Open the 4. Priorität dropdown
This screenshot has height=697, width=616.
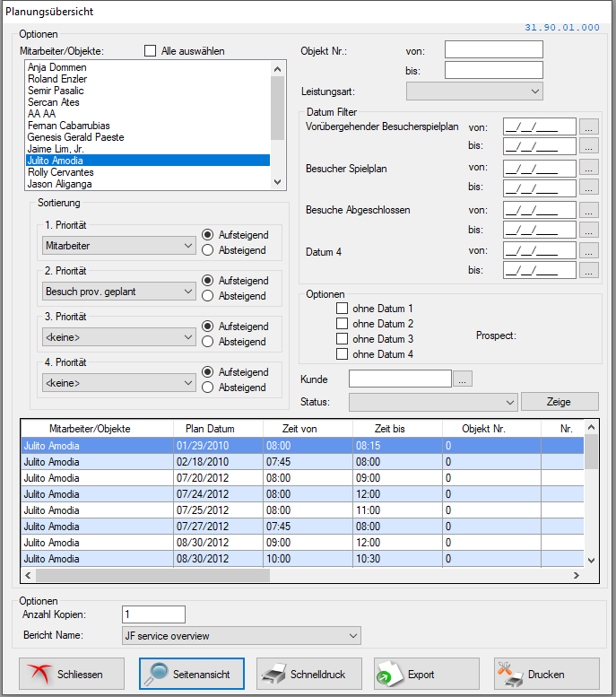tap(118, 383)
